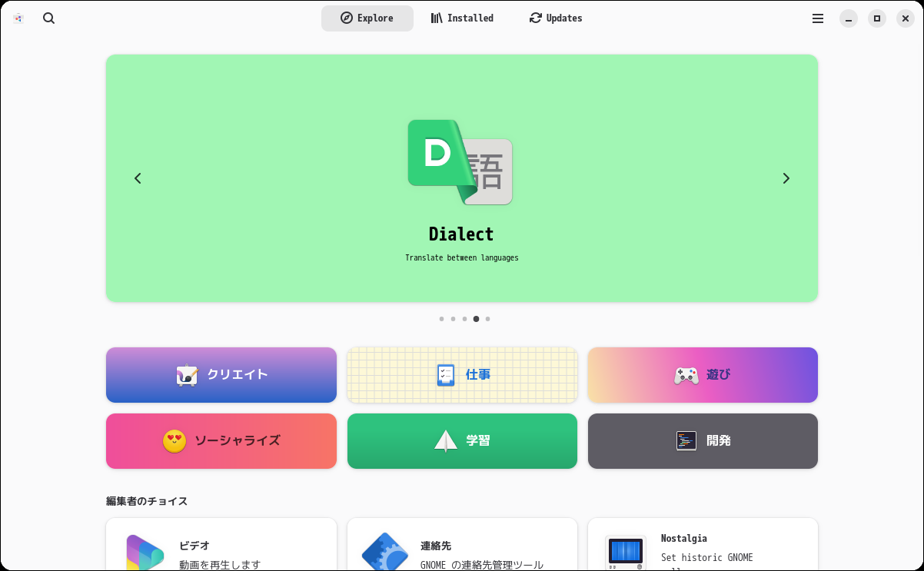Show the next featured app banner

pyautogui.click(x=786, y=178)
